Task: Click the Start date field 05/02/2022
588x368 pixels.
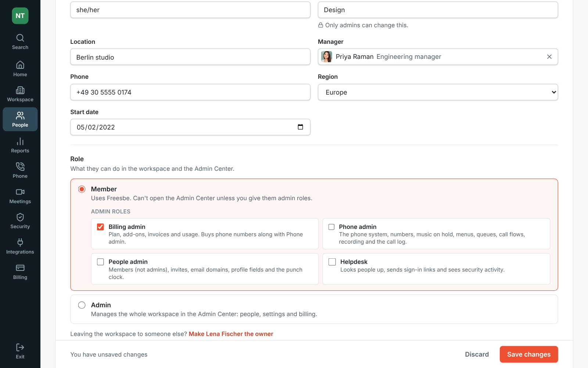Action: point(190,127)
